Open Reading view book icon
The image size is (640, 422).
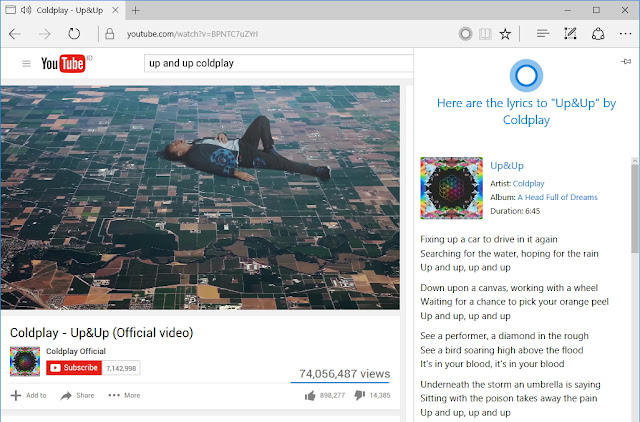click(485, 34)
